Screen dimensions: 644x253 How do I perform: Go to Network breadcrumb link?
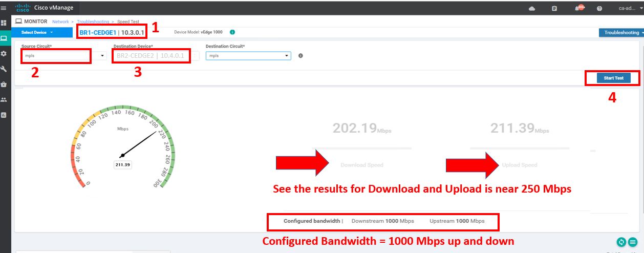pos(60,22)
